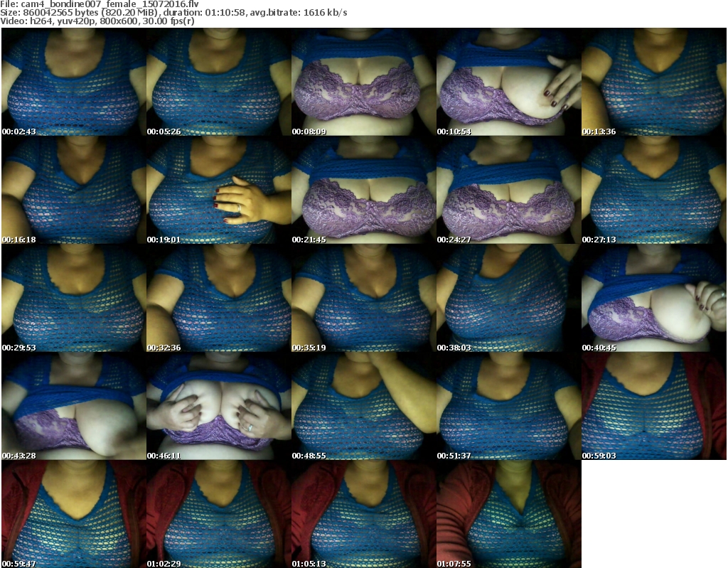Viewport: 728px width, 568px height.
Task: Choose the frame timestamped 00:21:45
Action: pos(364,190)
